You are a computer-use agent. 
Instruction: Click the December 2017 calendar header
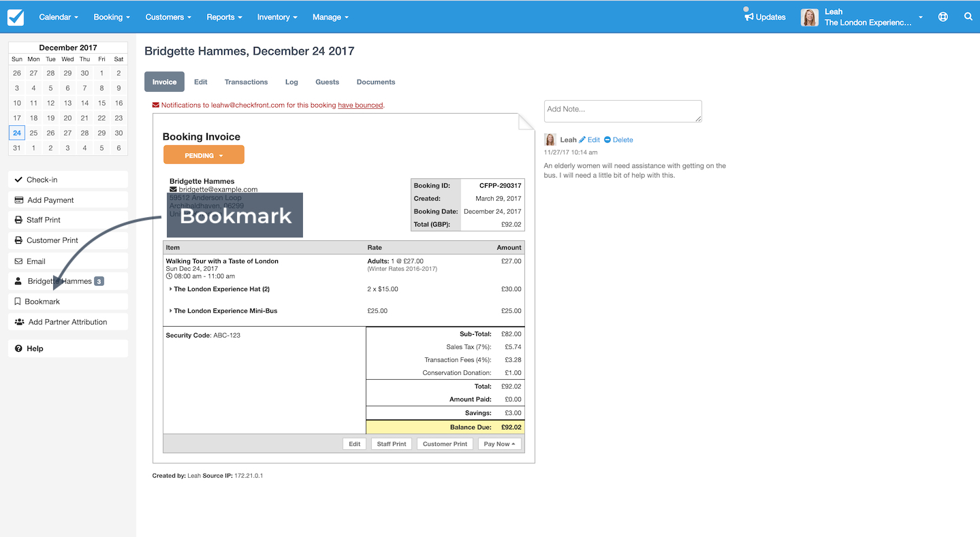[68, 48]
